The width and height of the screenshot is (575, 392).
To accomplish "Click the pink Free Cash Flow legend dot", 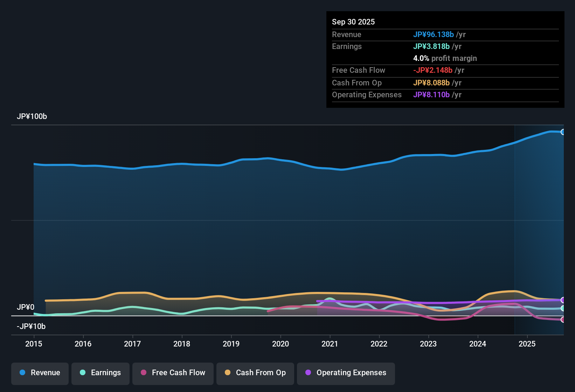I will [143, 373].
